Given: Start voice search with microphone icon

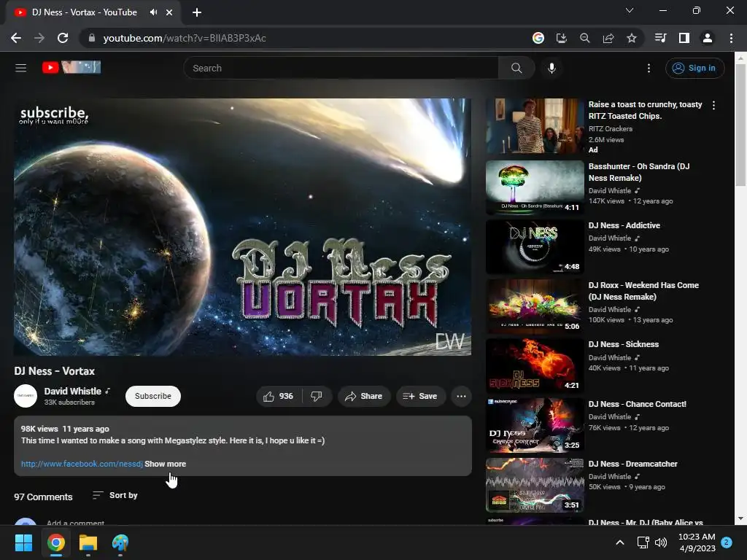Looking at the screenshot, I should (x=551, y=68).
